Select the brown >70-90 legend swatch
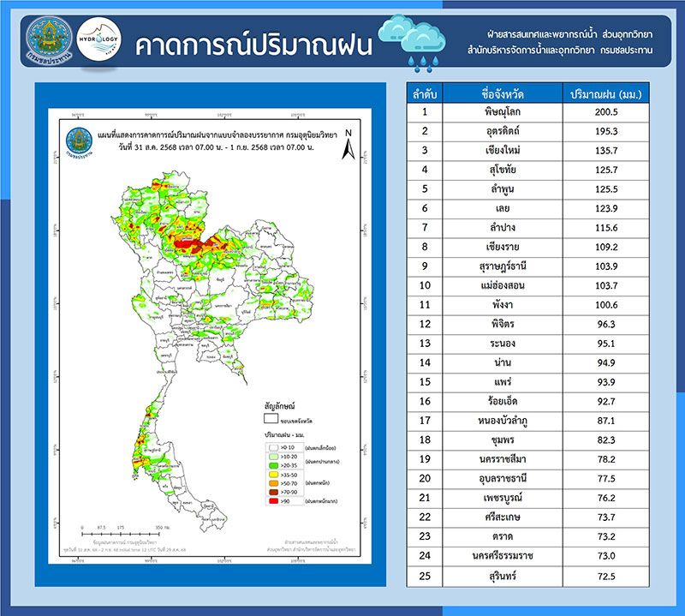This screenshot has height=616, width=685. (273, 493)
